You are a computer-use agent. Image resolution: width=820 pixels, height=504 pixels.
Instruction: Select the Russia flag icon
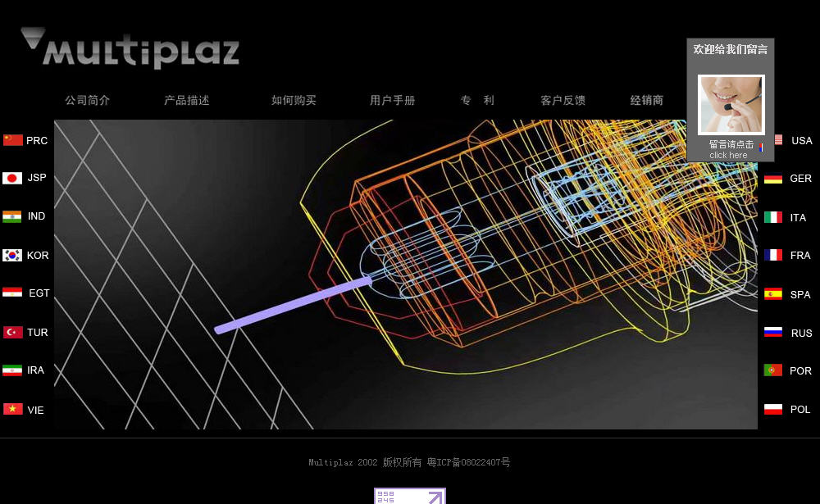coord(773,333)
